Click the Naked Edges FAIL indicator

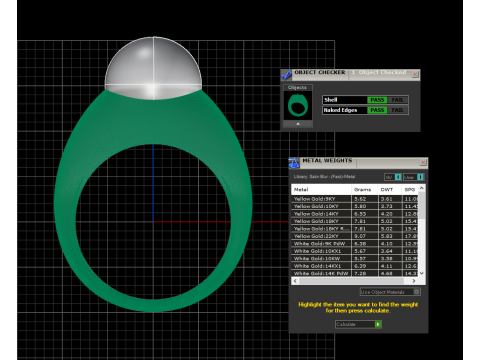(397, 110)
